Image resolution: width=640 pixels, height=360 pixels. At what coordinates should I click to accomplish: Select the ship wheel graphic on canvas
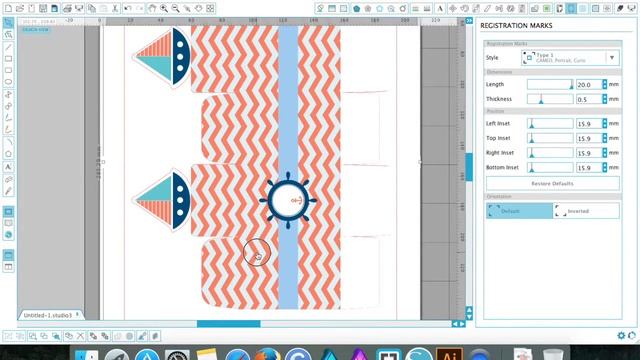tap(288, 200)
